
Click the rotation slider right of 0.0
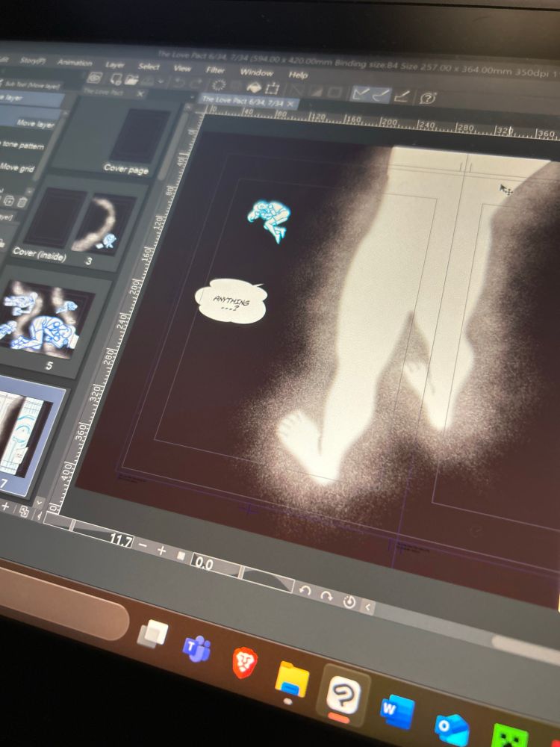(267, 580)
